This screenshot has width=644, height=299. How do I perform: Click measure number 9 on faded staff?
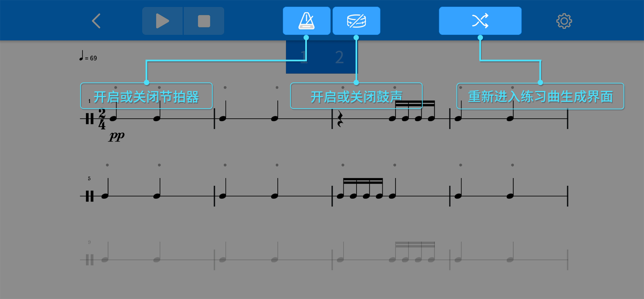(89, 242)
